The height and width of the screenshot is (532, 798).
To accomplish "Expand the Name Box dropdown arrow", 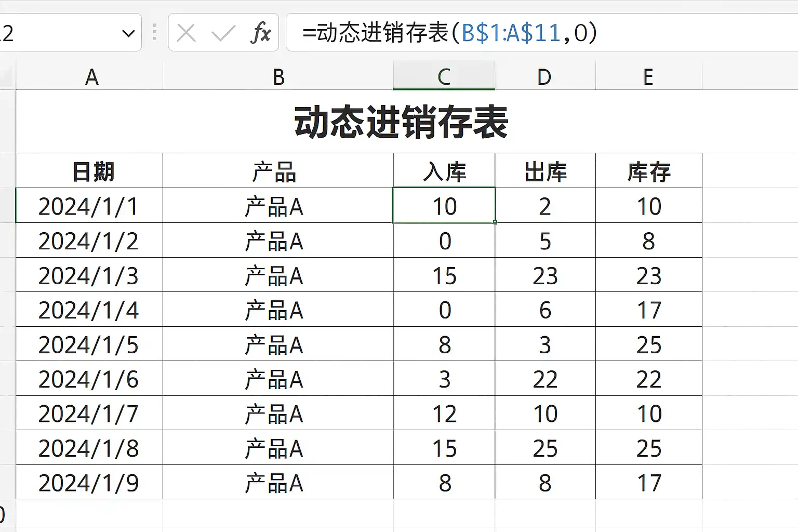I will [128, 34].
